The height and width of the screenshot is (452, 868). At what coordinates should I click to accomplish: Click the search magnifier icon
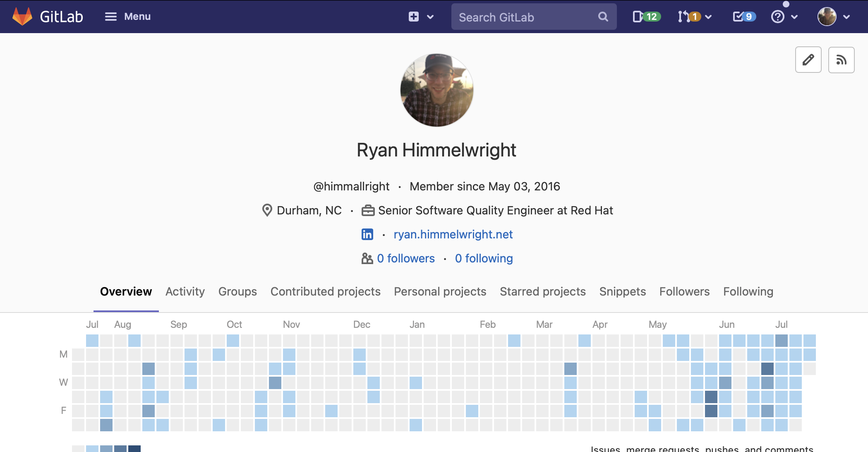coord(603,17)
